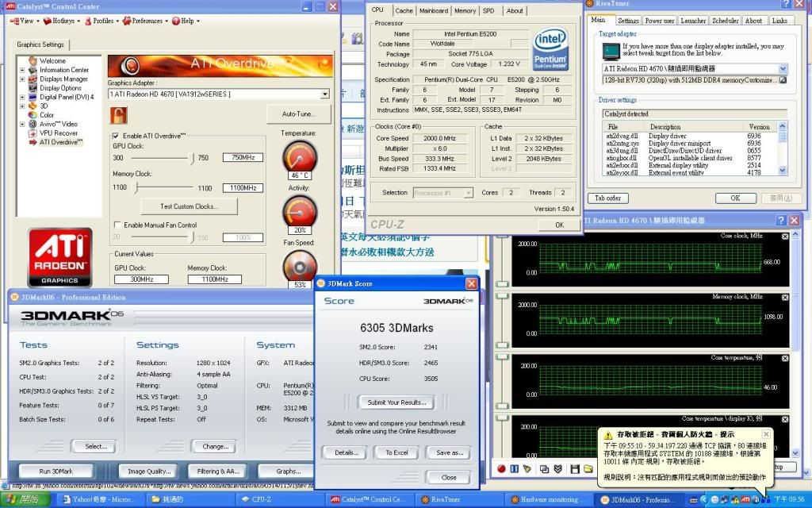Open the Scheduler tab in RivaTuner
Screen dimensions: 812x508
click(725, 21)
